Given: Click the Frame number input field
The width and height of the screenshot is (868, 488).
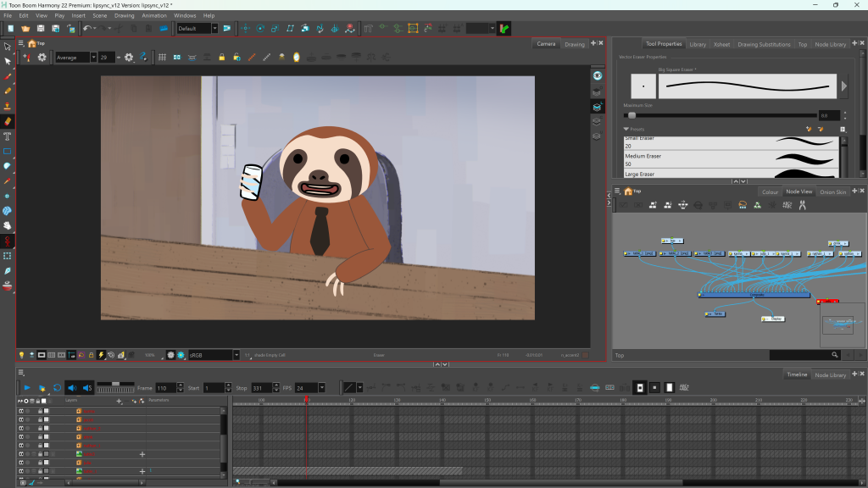Looking at the screenshot, I should (x=165, y=388).
